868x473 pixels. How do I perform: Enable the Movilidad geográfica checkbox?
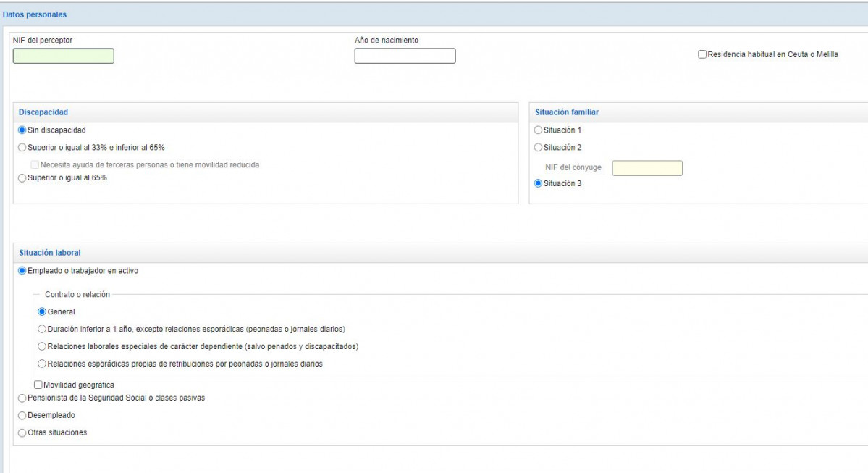point(38,385)
